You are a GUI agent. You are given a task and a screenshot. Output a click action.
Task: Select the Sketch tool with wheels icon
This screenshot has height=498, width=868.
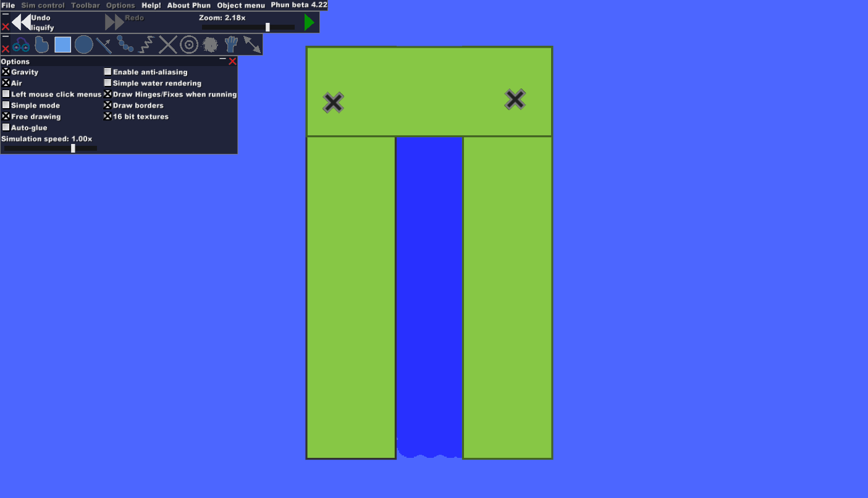pyautogui.click(x=21, y=44)
